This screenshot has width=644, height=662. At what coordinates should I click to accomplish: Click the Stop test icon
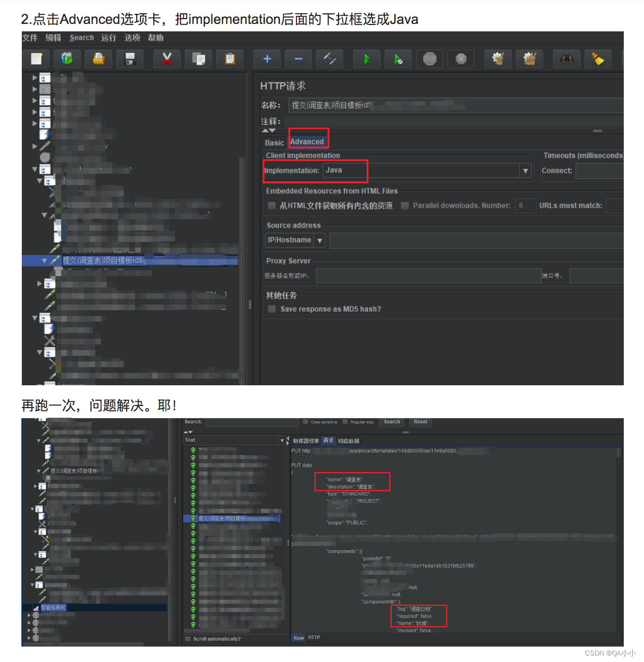(x=430, y=59)
